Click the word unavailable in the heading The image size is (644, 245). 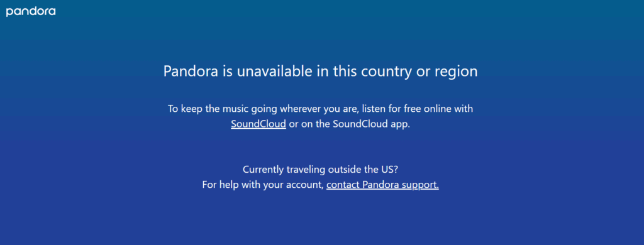pyautogui.click(x=274, y=72)
